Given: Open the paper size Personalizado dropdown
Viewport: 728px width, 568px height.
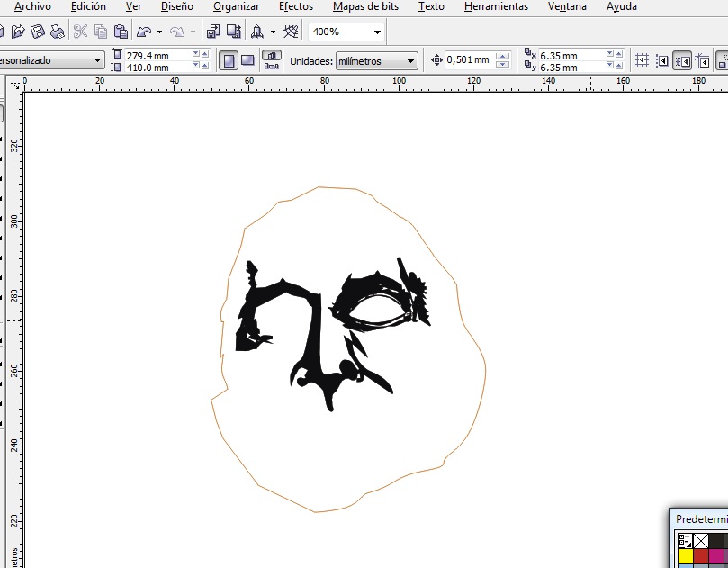Looking at the screenshot, I should (x=97, y=60).
